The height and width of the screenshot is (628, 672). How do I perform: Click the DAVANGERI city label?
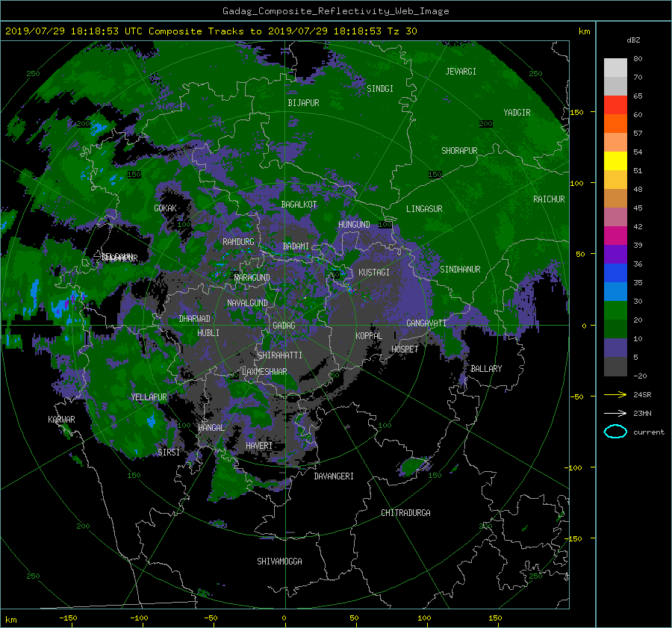334,476
